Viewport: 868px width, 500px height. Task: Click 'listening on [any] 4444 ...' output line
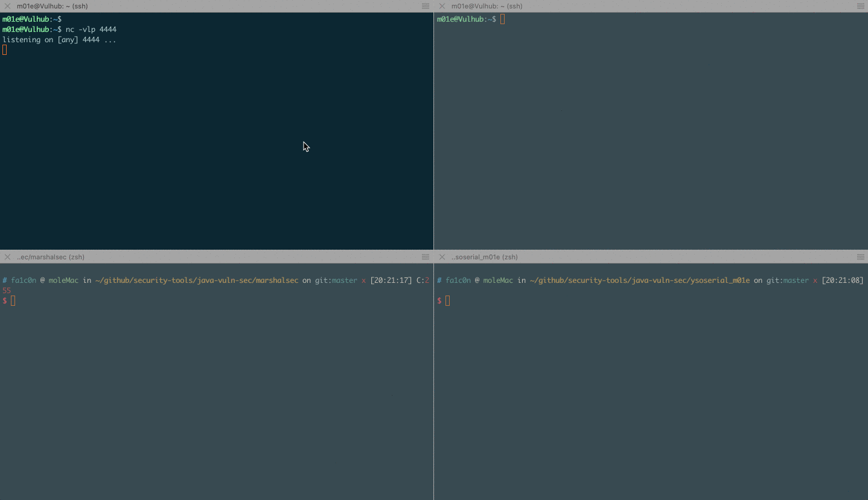click(59, 40)
